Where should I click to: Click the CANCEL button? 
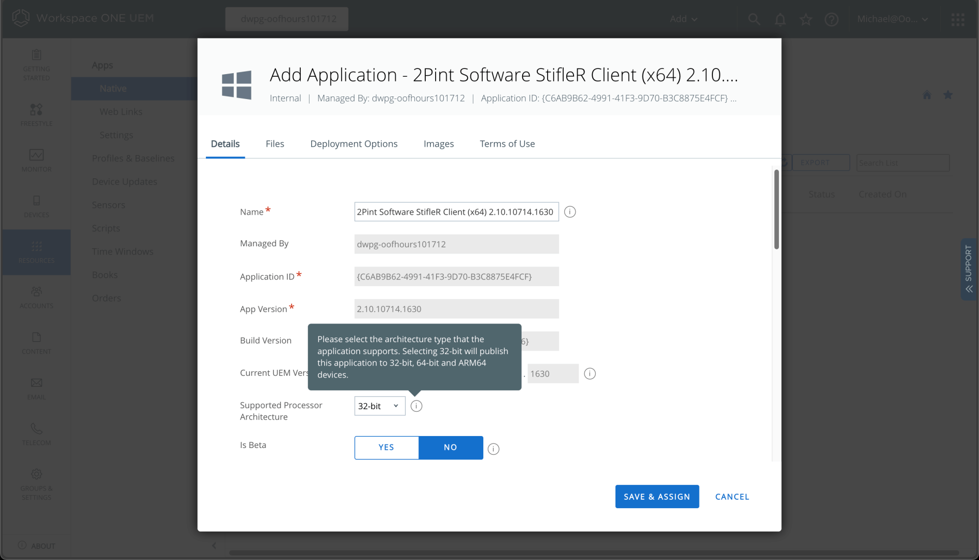tap(732, 497)
